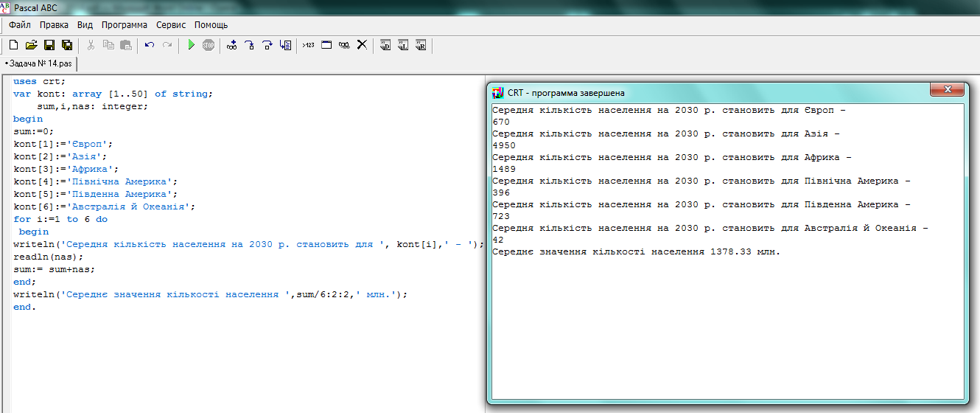Click the >123 input window icon
The width and height of the screenshot is (980, 413).
[308, 45]
